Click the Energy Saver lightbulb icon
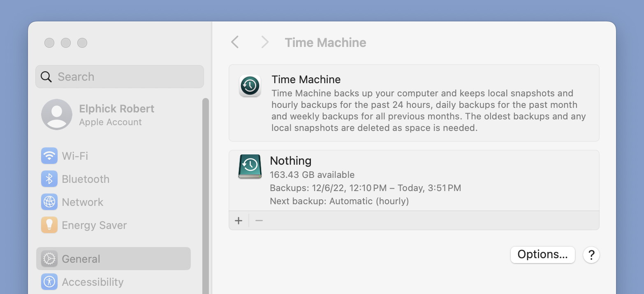 (49, 225)
